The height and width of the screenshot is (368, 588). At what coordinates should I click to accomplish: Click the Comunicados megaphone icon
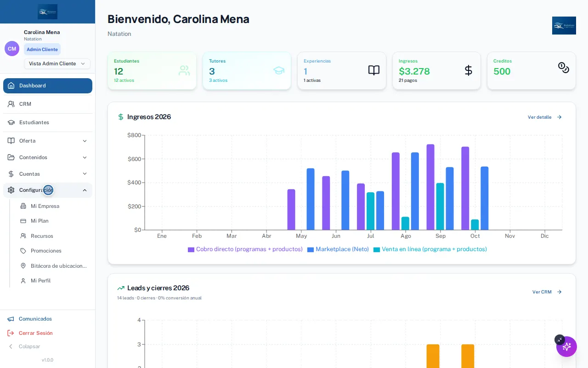11,319
